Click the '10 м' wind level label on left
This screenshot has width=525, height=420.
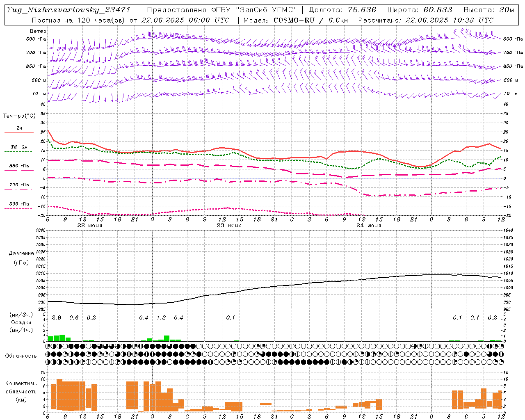coord(39,94)
